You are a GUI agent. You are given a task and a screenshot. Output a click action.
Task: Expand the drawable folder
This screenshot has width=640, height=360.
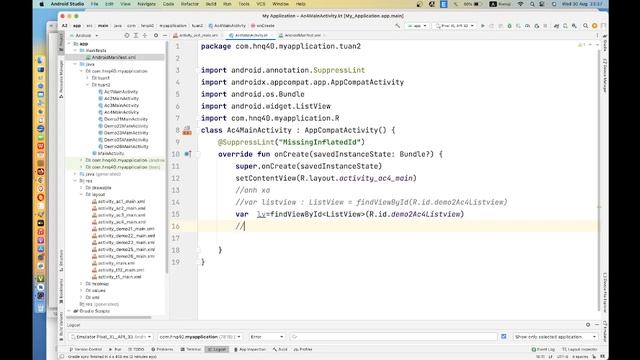pos(82,188)
